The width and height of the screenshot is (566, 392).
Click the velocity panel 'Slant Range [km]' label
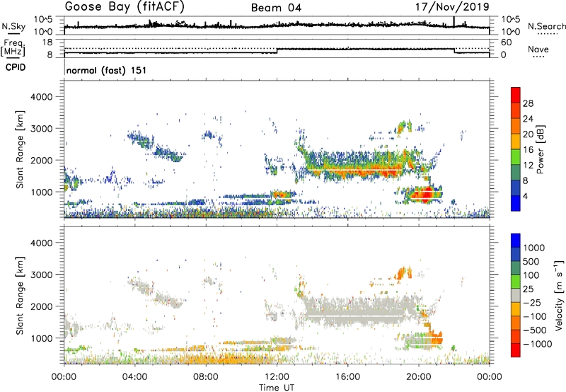tap(20, 295)
